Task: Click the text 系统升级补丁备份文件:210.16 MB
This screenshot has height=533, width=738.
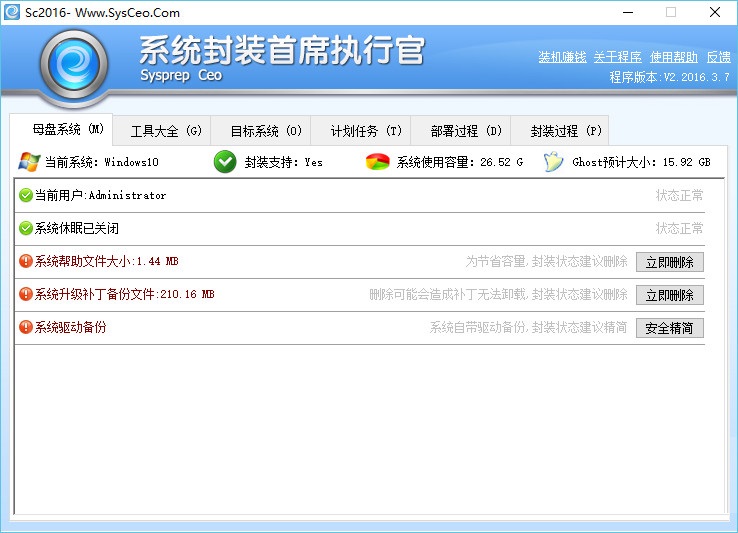Action: point(124,294)
